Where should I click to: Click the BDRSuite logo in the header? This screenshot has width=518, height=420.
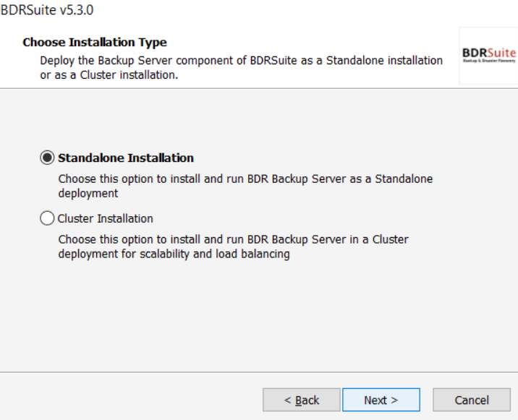(x=489, y=56)
